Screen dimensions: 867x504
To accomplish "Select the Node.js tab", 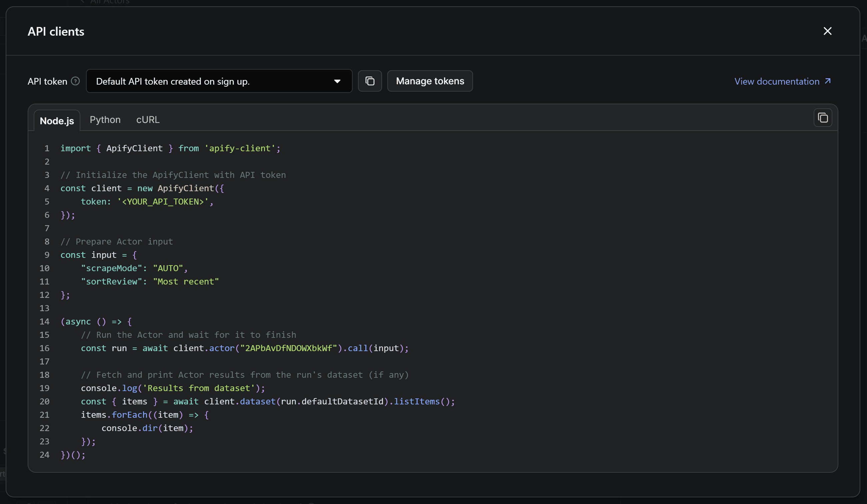I will click(x=57, y=120).
